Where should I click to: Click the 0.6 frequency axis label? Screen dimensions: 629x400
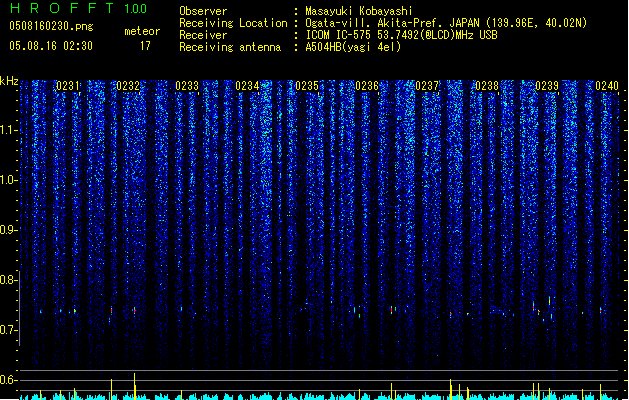pos(8,380)
